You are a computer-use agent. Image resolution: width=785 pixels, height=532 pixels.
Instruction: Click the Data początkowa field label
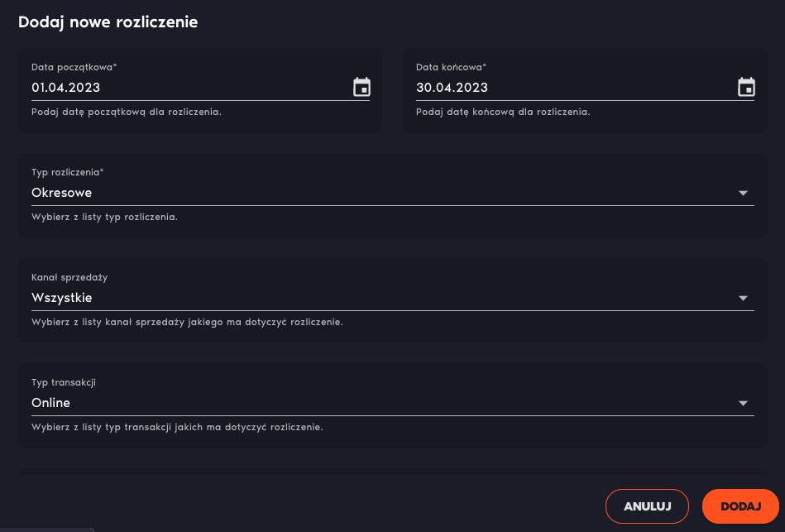coord(74,67)
